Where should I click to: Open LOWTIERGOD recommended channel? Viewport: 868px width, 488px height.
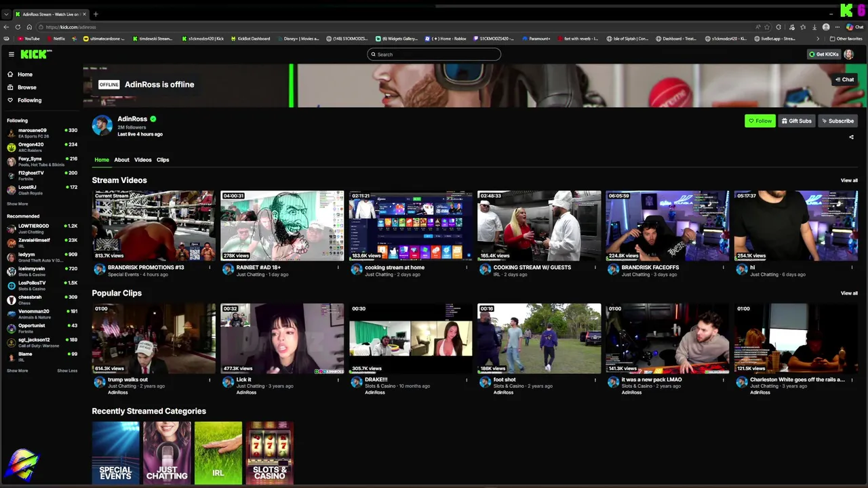click(42, 228)
